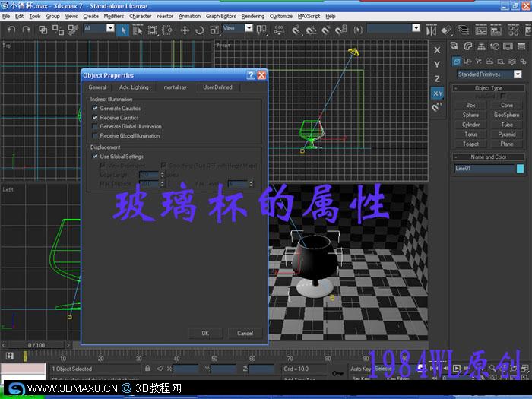Screen dimensions: 532x399
Task: Click the Line01 object color swatch
Action: click(520, 169)
